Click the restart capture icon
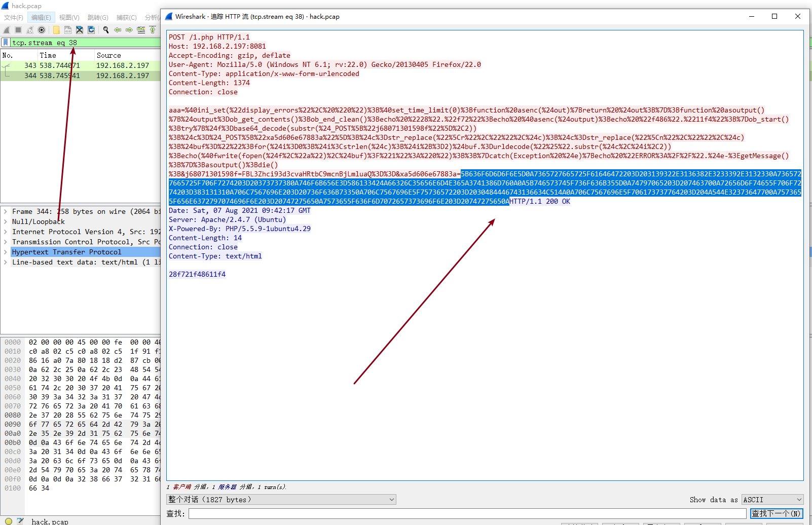 click(x=30, y=30)
